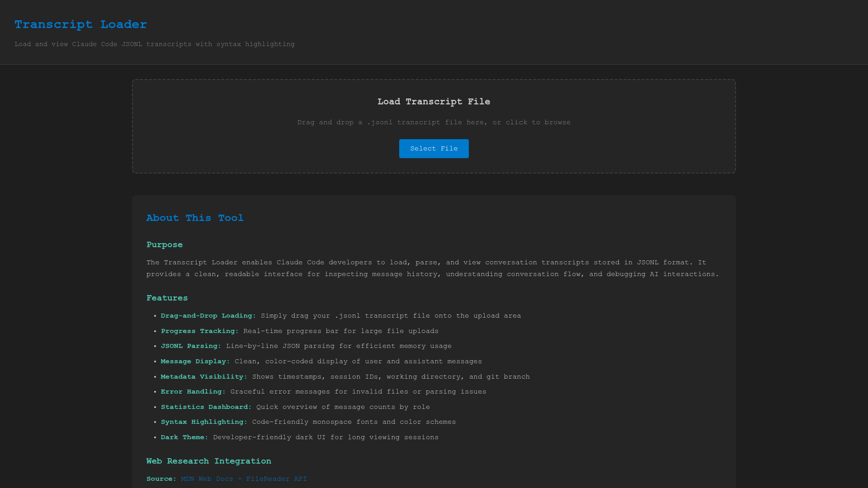Image resolution: width=868 pixels, height=488 pixels.
Task: Click the Transcript Loader page title
Action: 80,24
